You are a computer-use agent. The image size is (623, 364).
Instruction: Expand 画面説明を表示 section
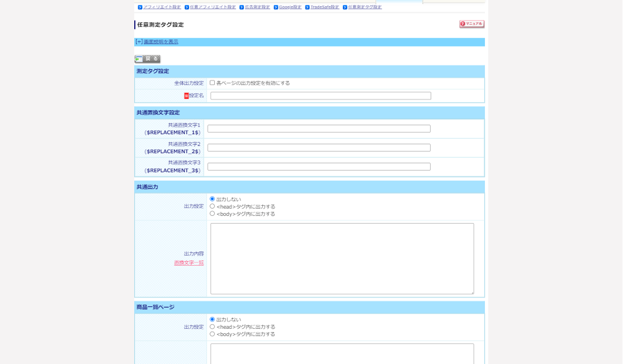point(161,42)
